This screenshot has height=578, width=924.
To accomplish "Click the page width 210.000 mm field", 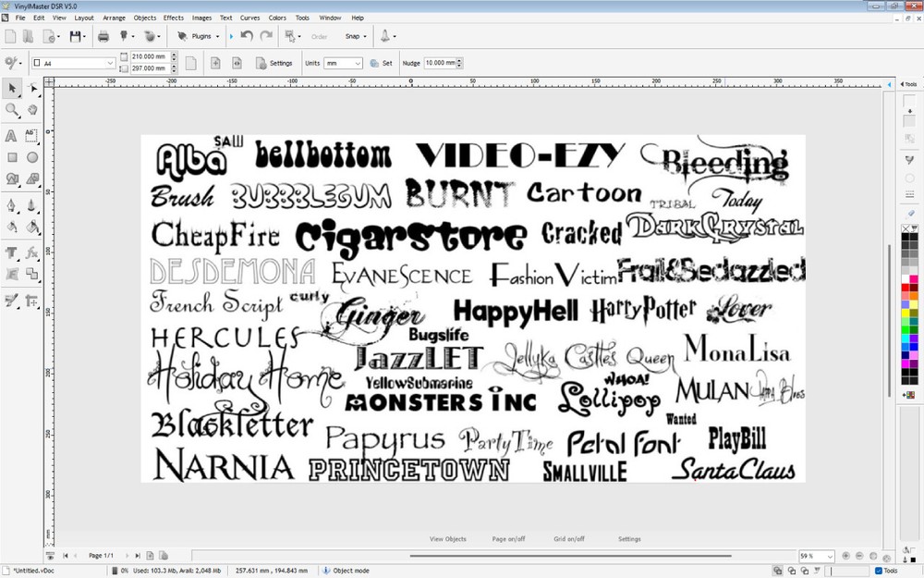I will (x=150, y=56).
